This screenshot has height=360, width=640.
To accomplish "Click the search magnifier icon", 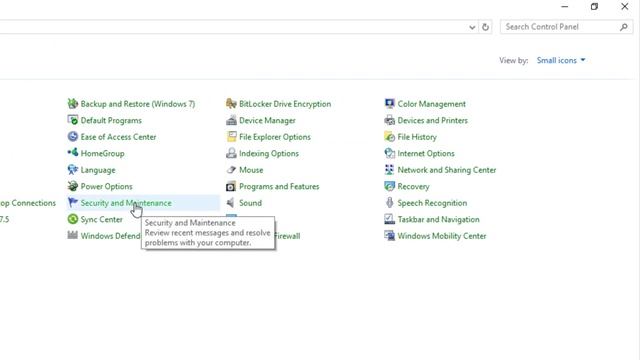I will click(624, 27).
